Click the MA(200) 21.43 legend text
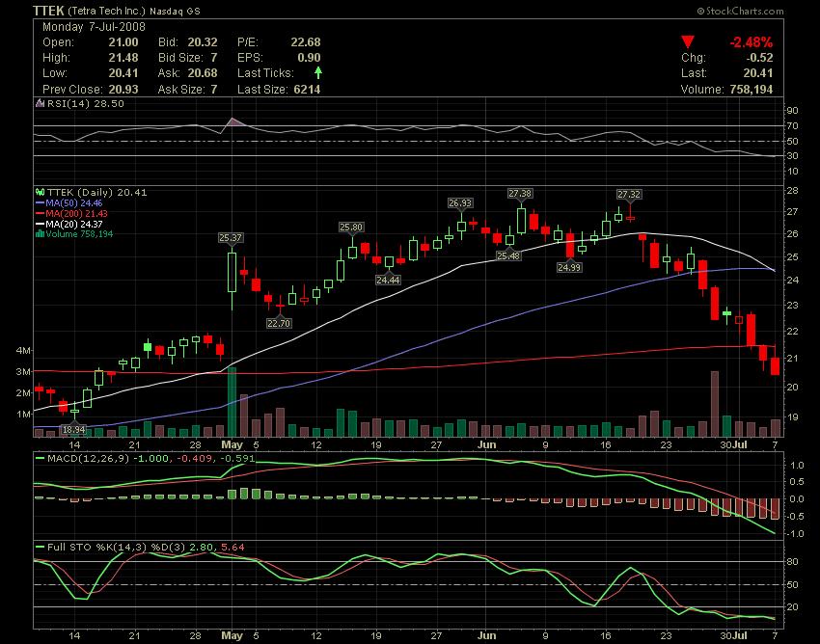Viewport: 820px width, 644px height. [x=76, y=214]
